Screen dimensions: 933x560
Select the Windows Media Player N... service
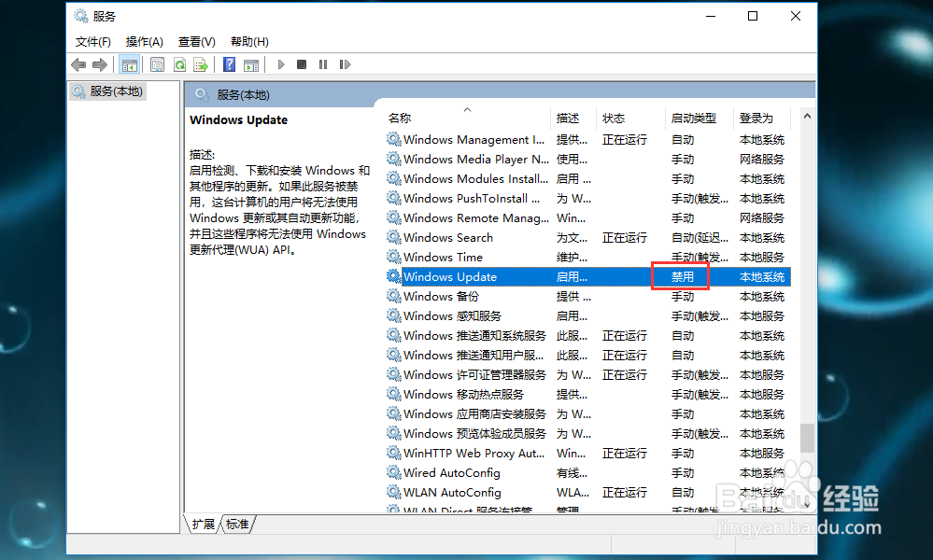(587, 160)
